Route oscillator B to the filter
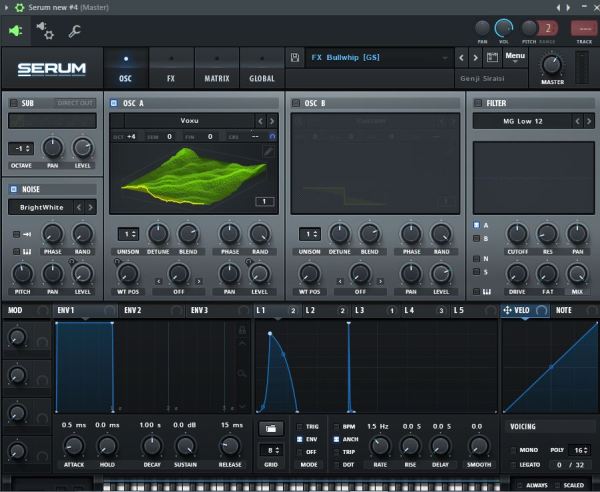Screen dimensions: 600x492 (476, 238)
